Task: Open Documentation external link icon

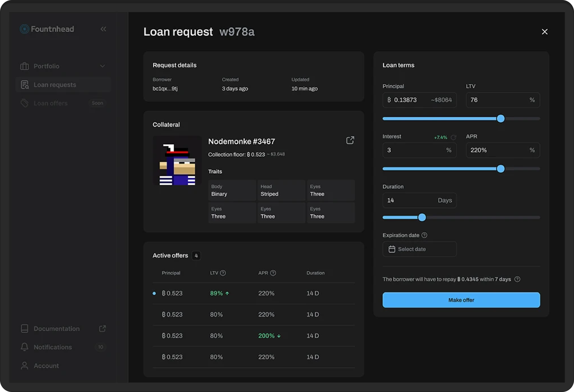Action: [102, 329]
